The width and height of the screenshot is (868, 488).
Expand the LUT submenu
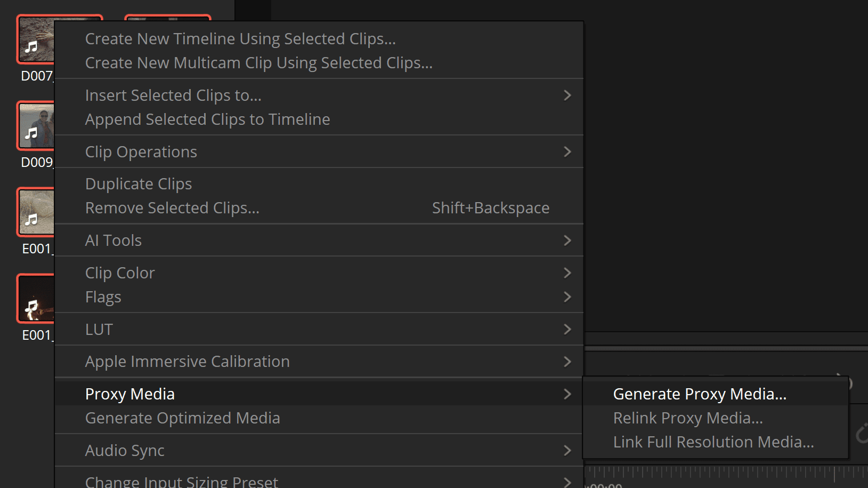pos(99,329)
